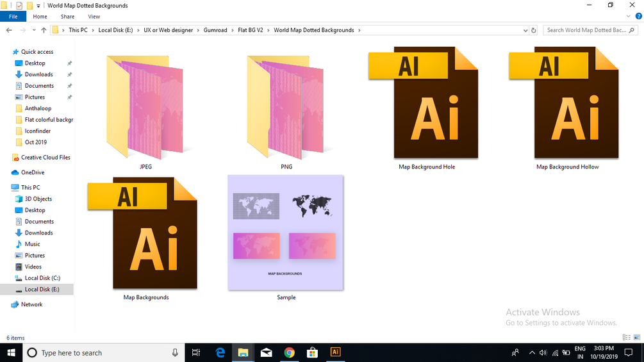Image resolution: width=644 pixels, height=362 pixels.
Task: Open the JPEG folder
Action: 145,108
